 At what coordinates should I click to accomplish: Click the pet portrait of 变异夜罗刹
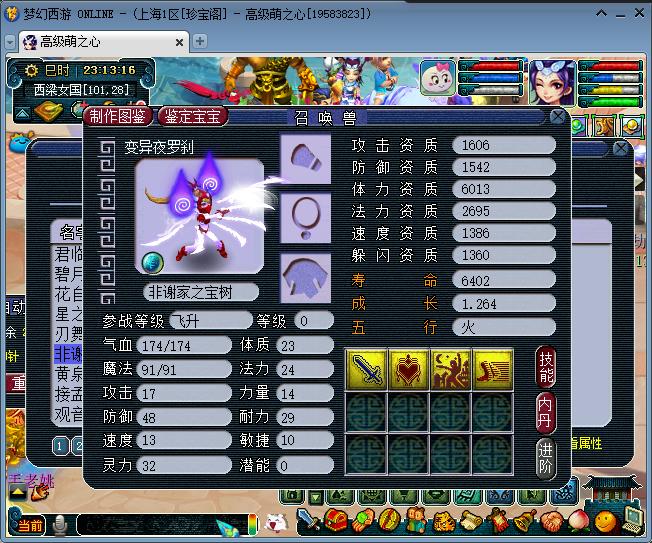(200, 215)
